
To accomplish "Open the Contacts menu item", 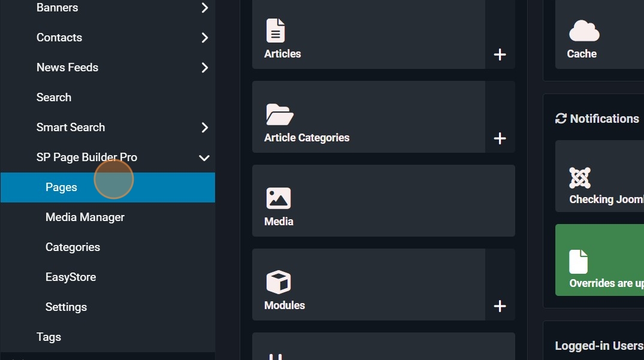I will click(x=59, y=37).
